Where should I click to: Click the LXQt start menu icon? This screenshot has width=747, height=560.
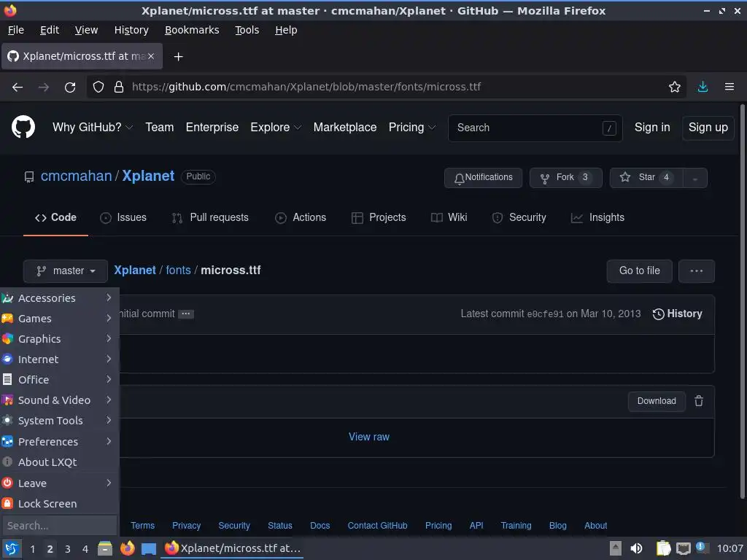tap(12, 548)
